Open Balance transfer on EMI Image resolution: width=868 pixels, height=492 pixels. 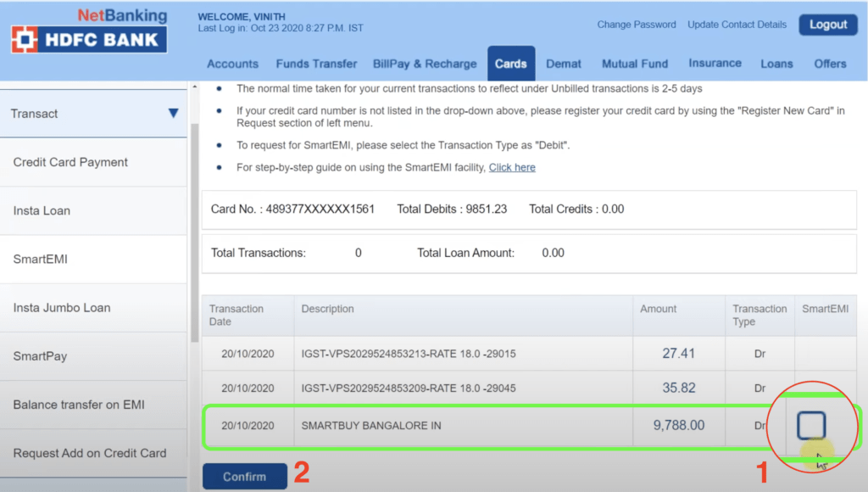click(x=93, y=405)
